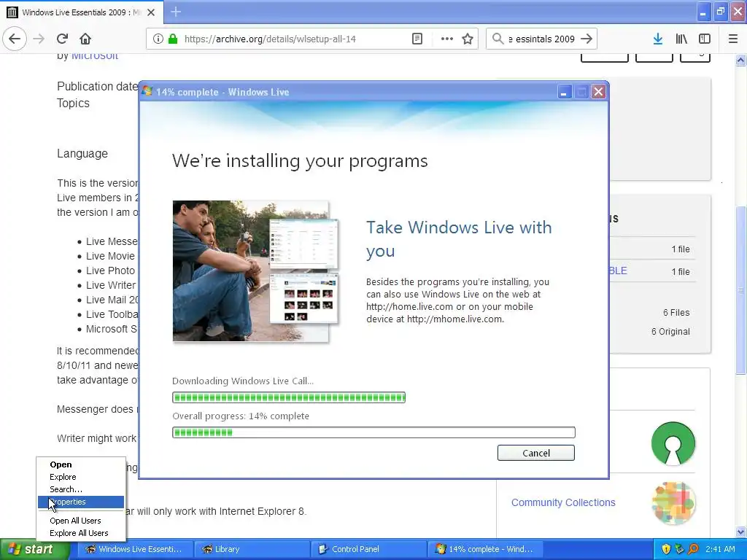
Task: Open the Firefox Library icon
Action: pyautogui.click(x=681, y=39)
